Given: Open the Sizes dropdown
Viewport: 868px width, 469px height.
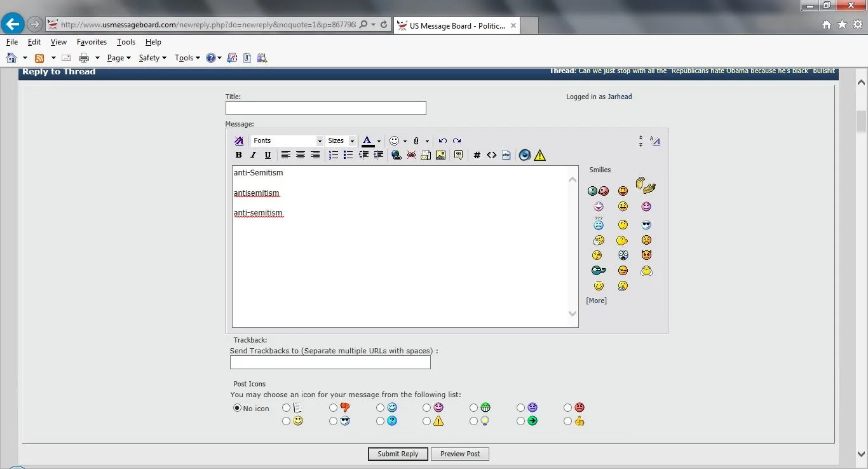Looking at the screenshot, I should click(341, 141).
